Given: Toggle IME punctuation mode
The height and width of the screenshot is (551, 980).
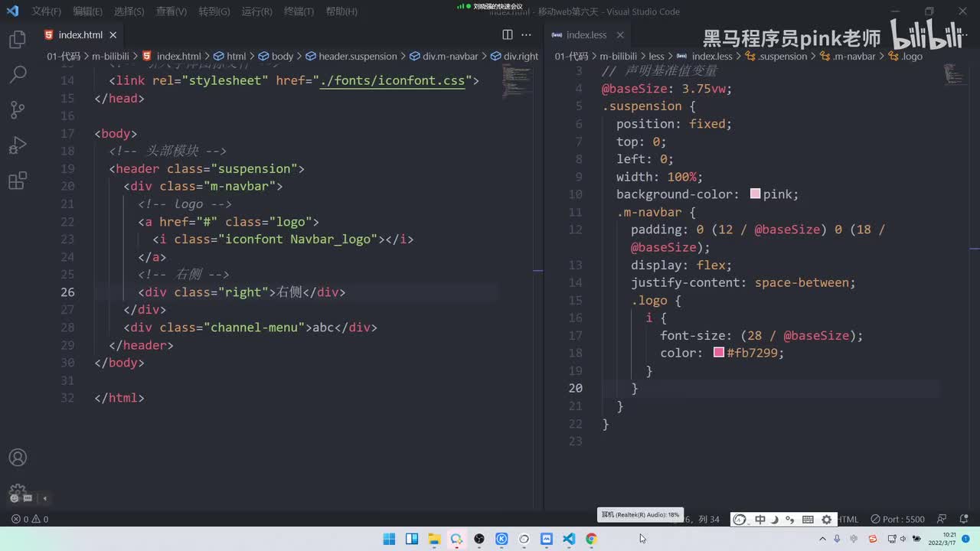Looking at the screenshot, I should point(790,520).
